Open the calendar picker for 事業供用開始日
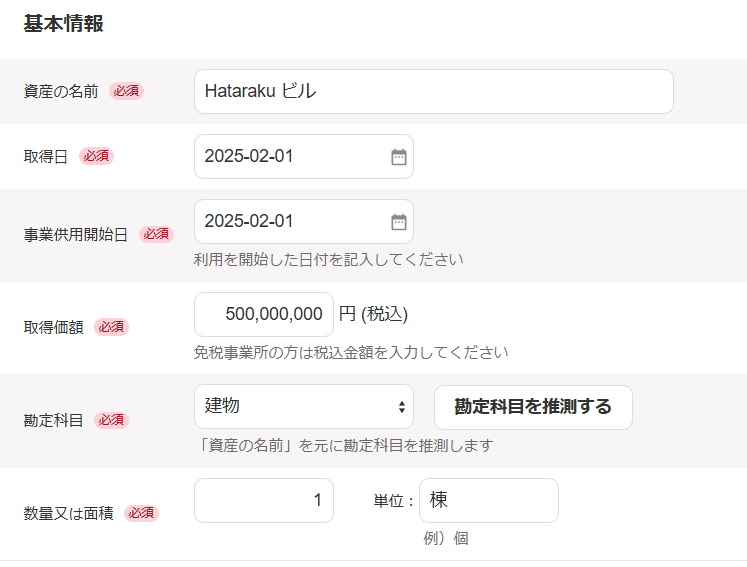Screen dimensions: 747x567 coord(399,222)
